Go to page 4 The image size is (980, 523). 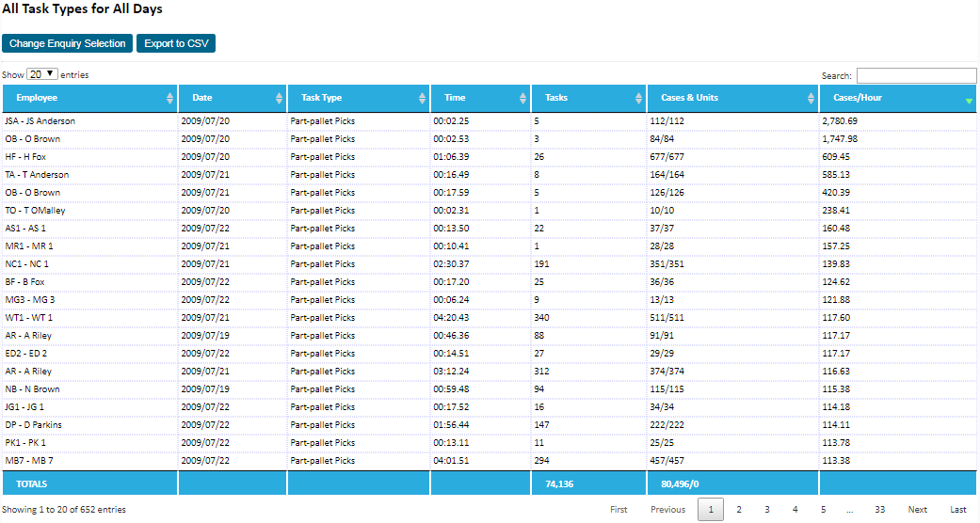click(795, 509)
